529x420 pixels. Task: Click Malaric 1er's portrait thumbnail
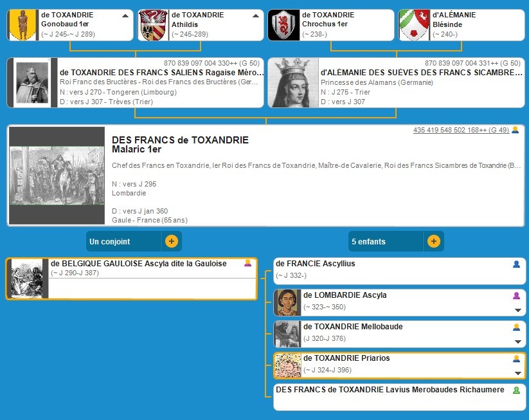tap(57, 176)
